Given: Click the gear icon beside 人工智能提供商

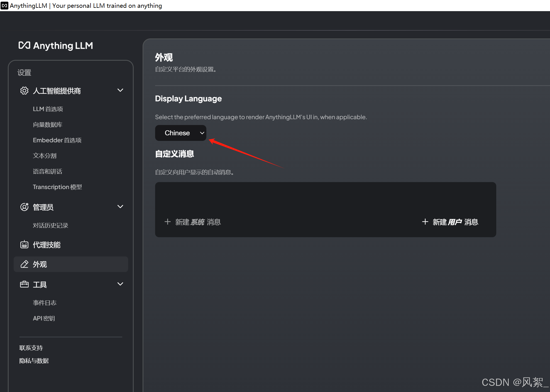Looking at the screenshot, I should [x=24, y=91].
